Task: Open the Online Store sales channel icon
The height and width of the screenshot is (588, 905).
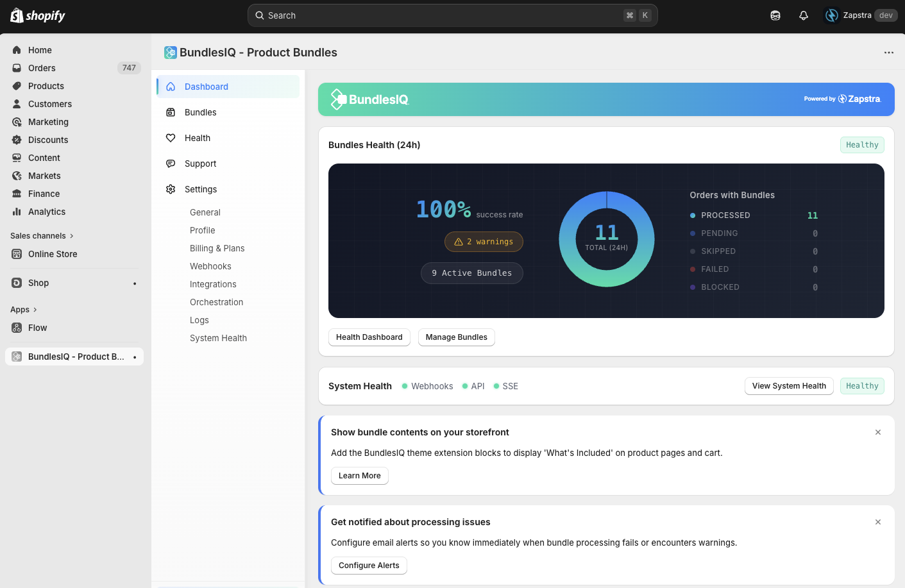Action: coord(17,254)
